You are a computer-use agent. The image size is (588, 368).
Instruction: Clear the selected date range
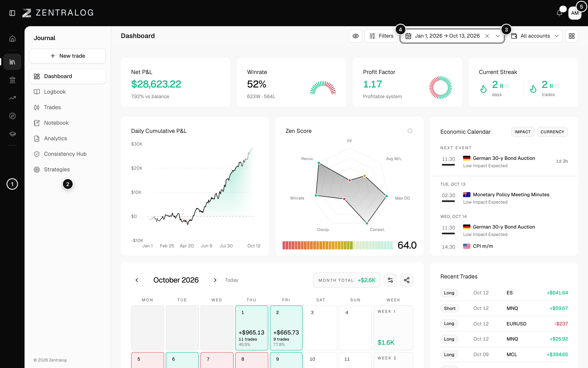tap(487, 36)
